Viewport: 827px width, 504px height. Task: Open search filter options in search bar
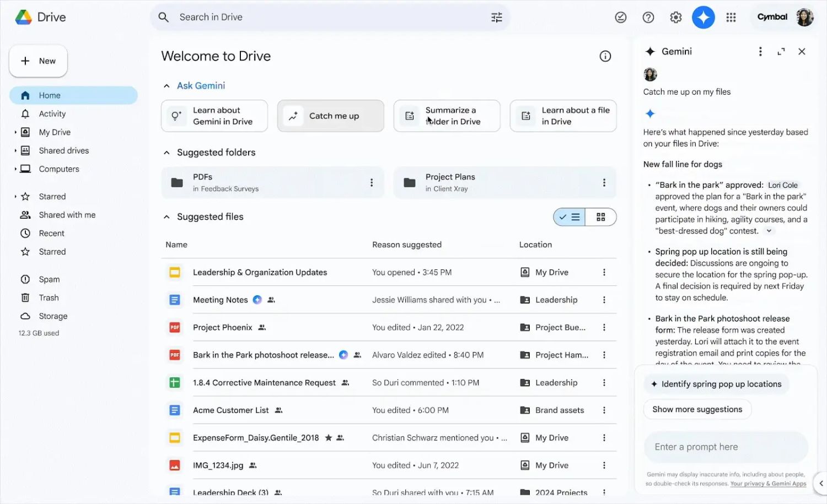point(496,18)
